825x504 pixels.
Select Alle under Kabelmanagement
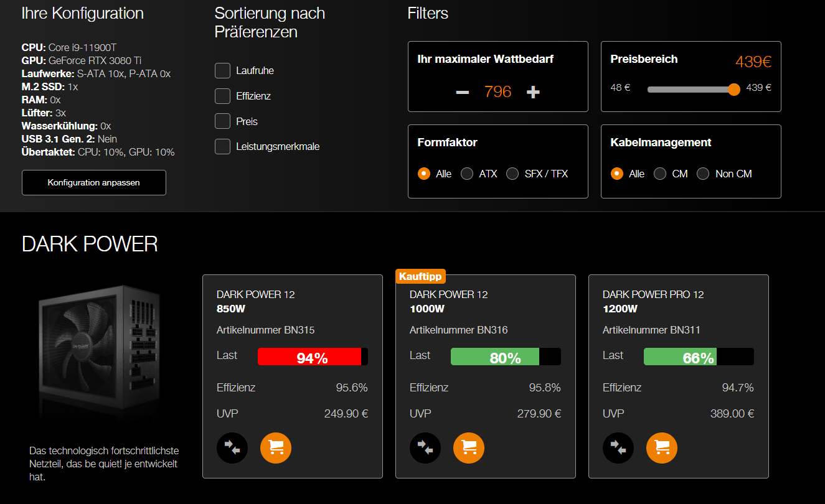point(617,174)
